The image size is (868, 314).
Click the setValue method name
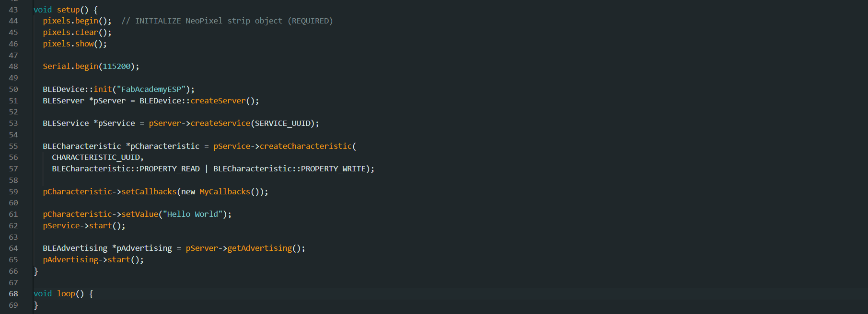139,214
